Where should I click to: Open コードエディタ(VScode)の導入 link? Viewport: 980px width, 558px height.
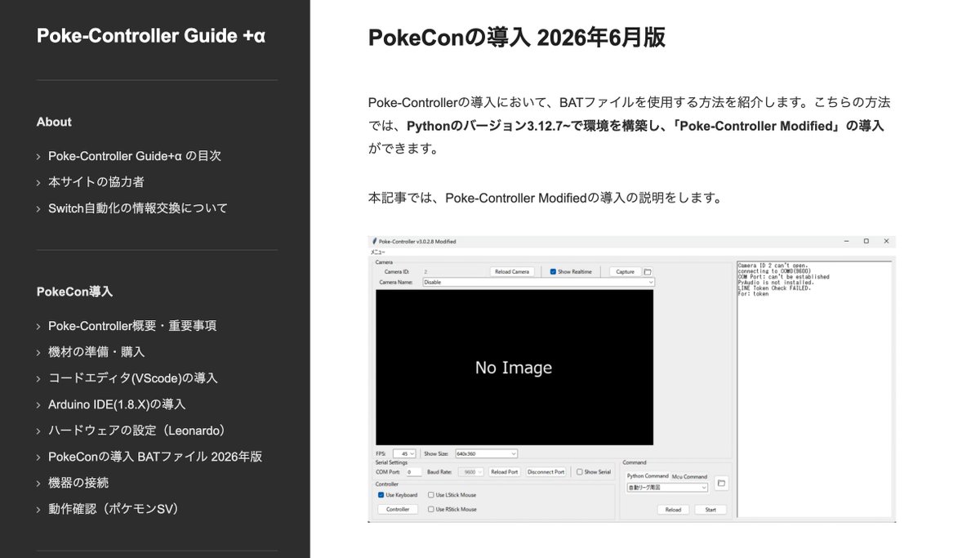[x=133, y=377]
